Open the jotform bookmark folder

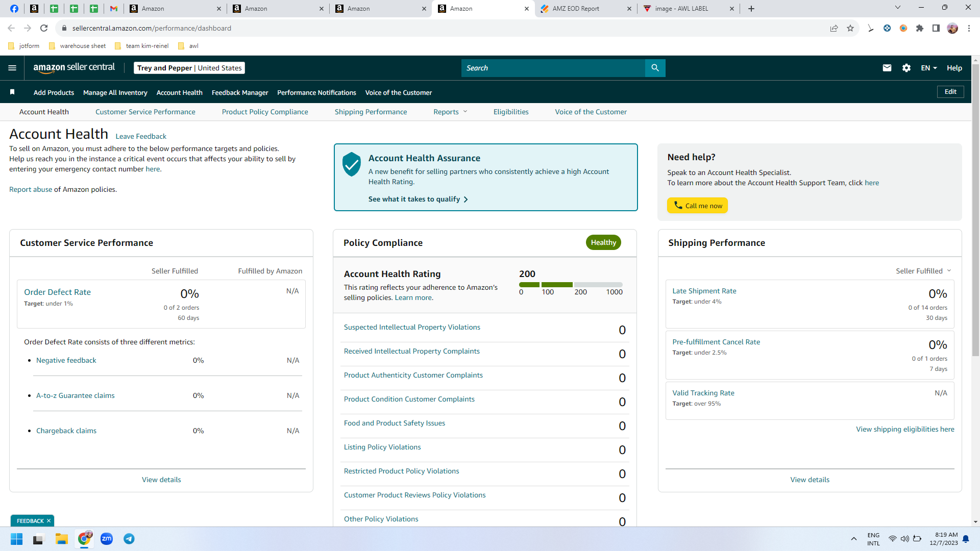coord(24,46)
